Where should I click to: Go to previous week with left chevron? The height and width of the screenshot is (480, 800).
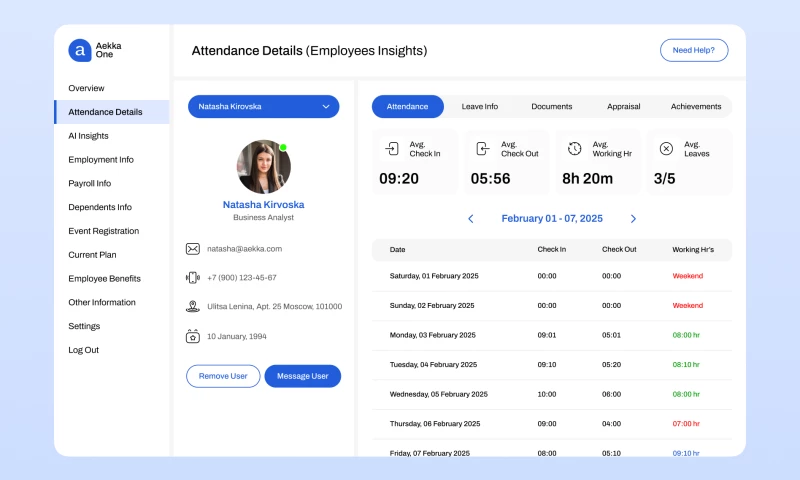pyautogui.click(x=470, y=219)
